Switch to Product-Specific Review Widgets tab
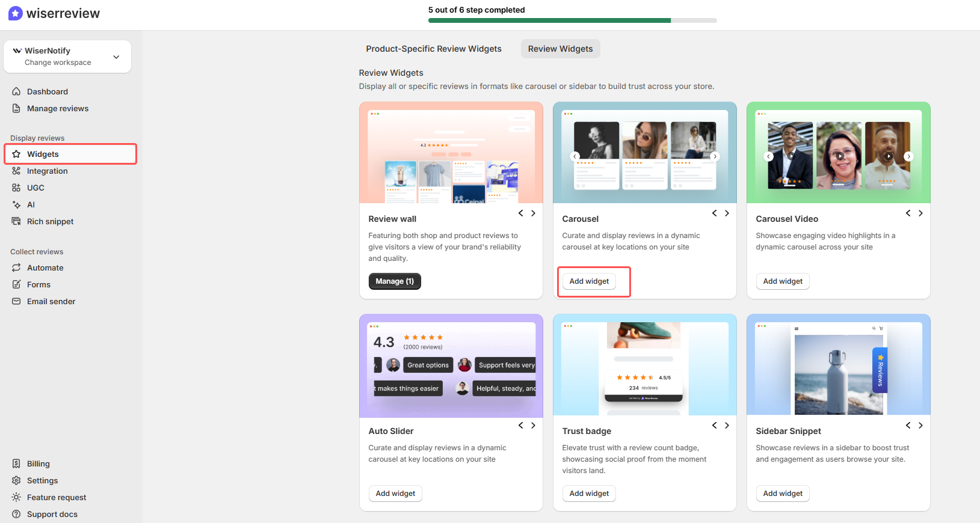This screenshot has height=523, width=980. (x=434, y=49)
